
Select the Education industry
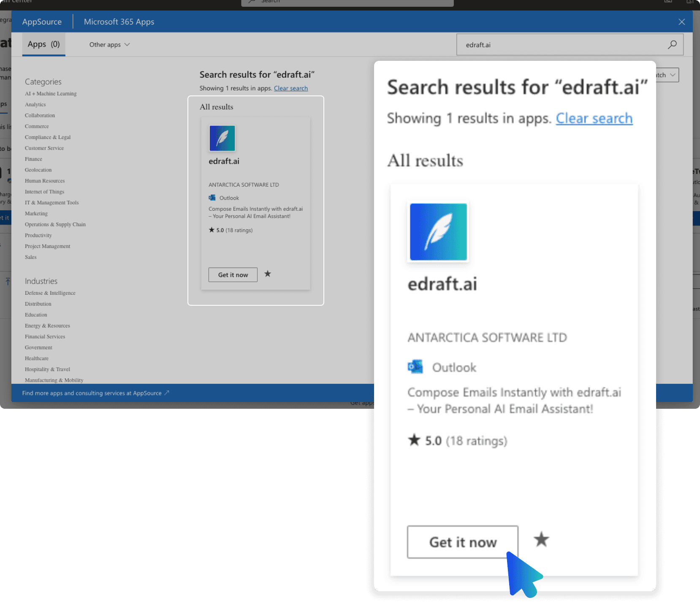tap(36, 315)
